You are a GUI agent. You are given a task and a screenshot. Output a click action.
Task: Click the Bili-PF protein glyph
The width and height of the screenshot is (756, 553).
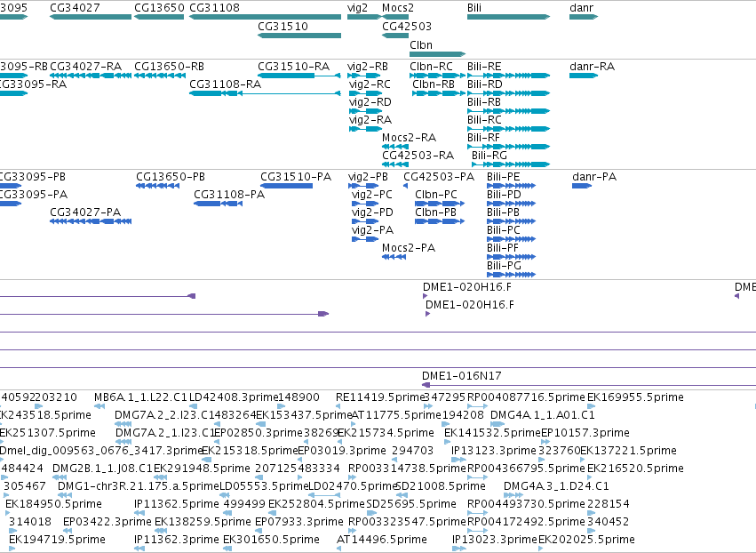[x=511, y=257]
